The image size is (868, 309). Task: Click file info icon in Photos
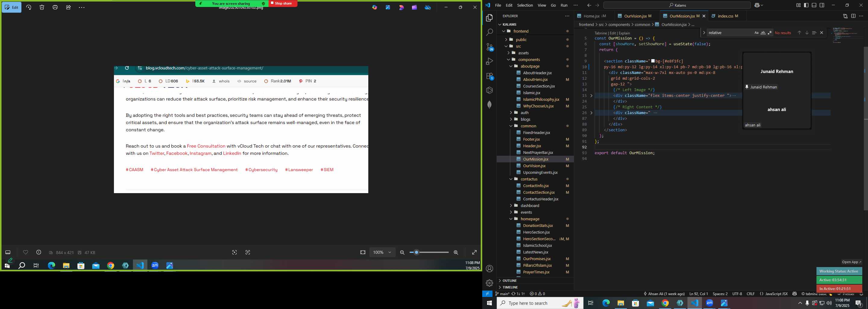(x=39, y=252)
